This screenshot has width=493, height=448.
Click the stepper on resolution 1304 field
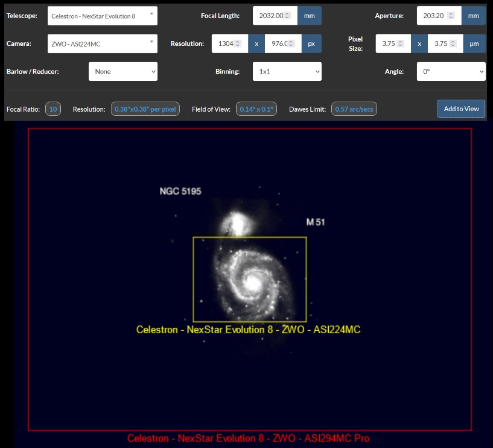(238, 43)
